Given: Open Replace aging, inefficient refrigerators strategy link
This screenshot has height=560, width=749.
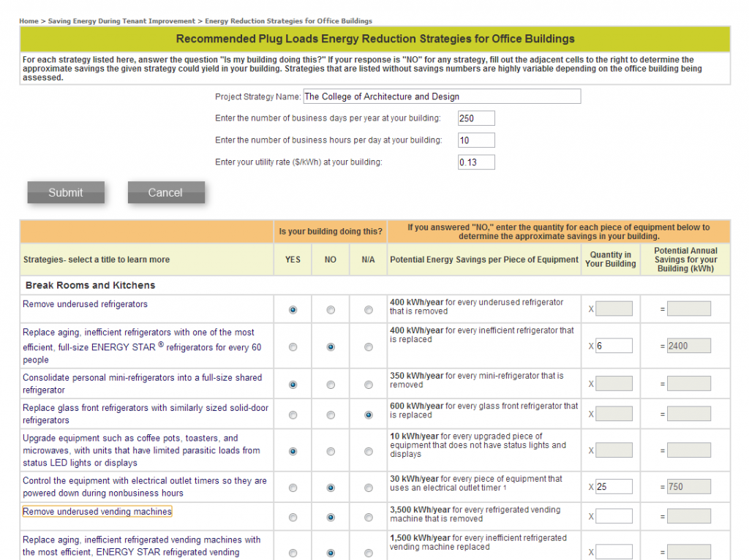Looking at the screenshot, I should pos(142,346).
